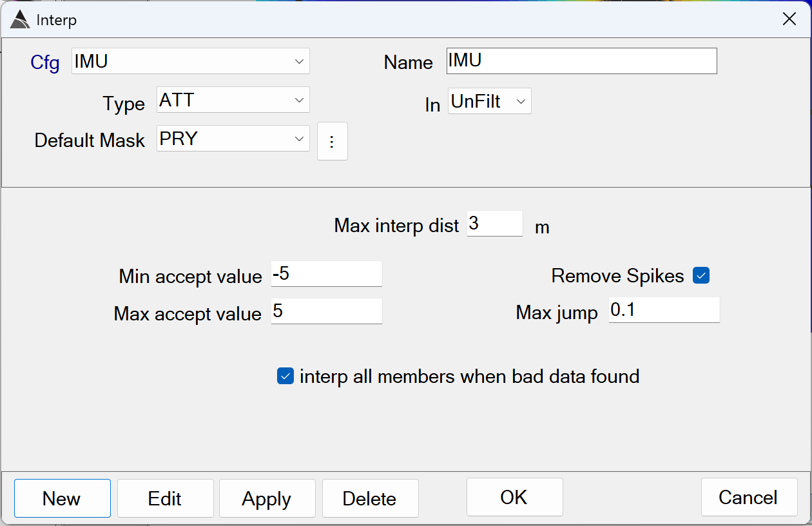Toggle the Remove Spikes checkbox

pyautogui.click(x=701, y=276)
